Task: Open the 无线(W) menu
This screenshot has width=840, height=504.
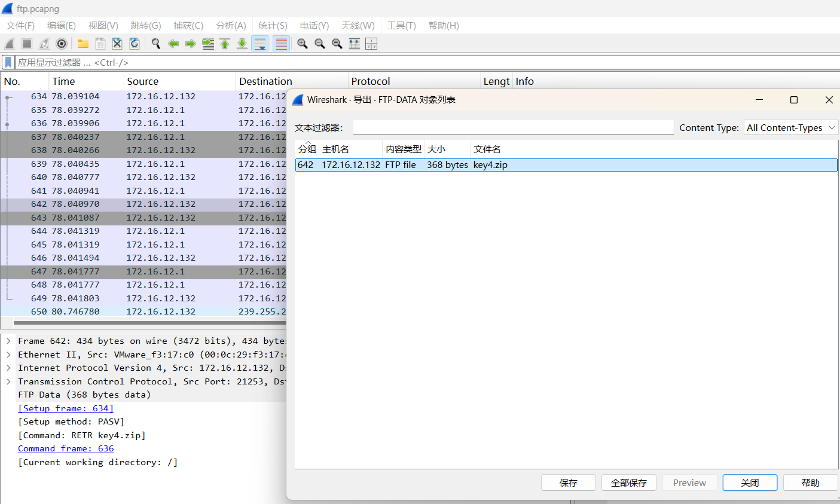Action: 358,26
